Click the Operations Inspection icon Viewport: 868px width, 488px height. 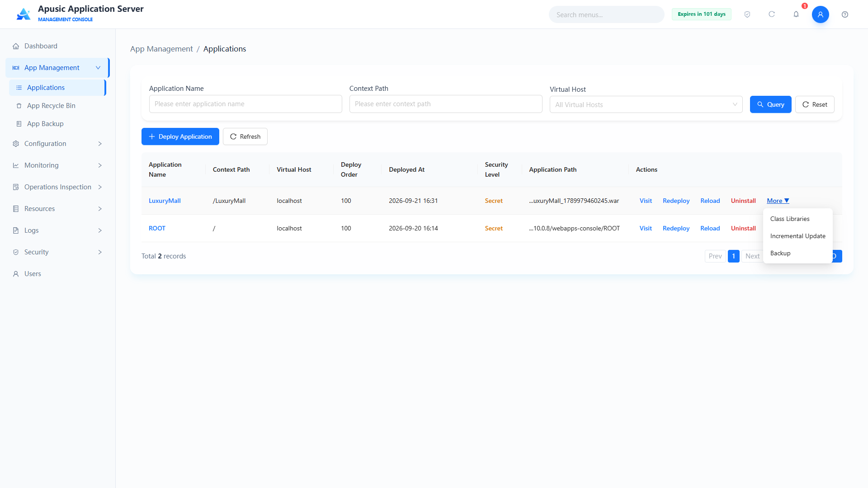click(16, 187)
